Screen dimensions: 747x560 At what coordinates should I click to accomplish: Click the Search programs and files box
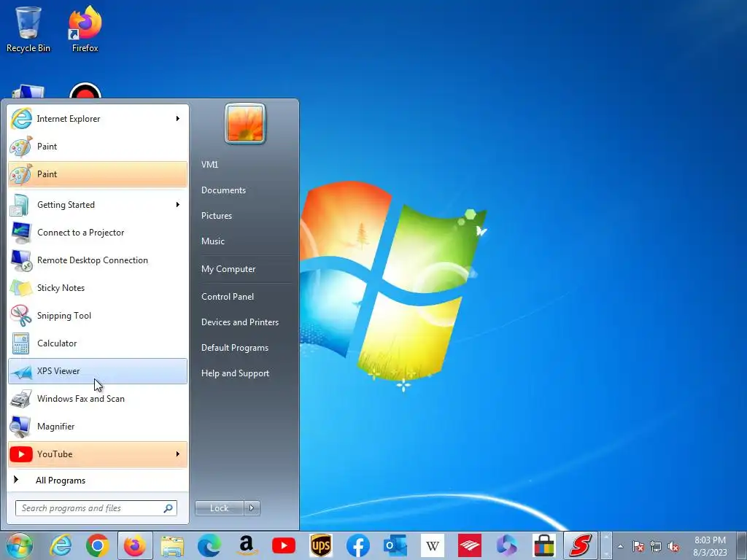click(x=96, y=508)
